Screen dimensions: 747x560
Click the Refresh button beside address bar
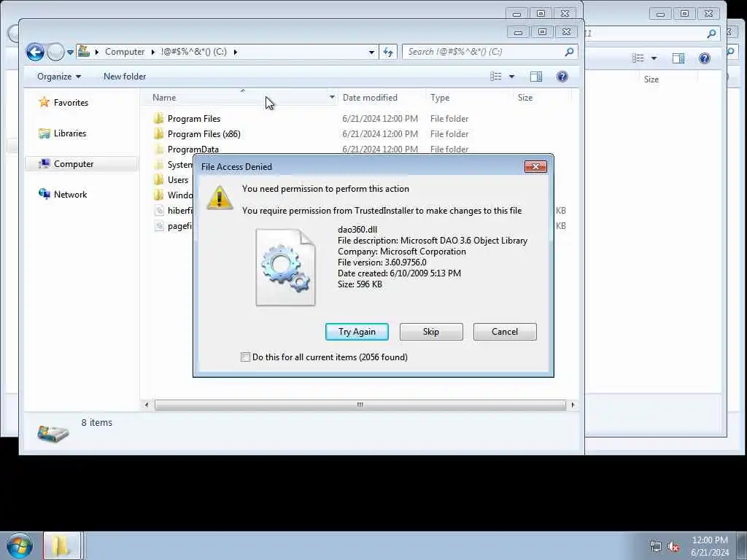(x=388, y=52)
